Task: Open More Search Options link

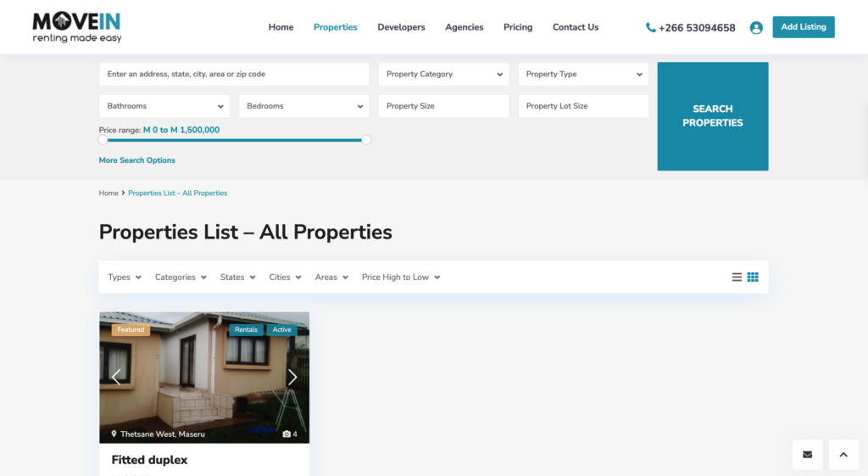Action: point(136,160)
